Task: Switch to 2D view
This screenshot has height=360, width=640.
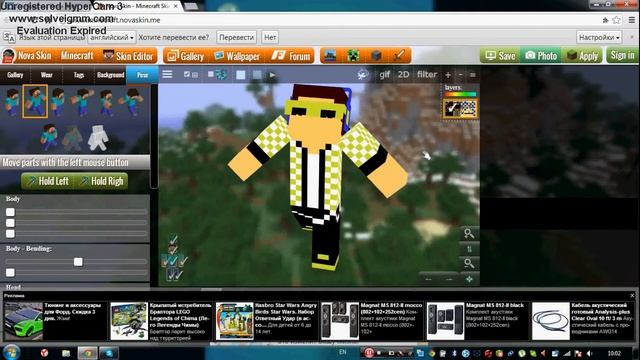Action: point(403,75)
